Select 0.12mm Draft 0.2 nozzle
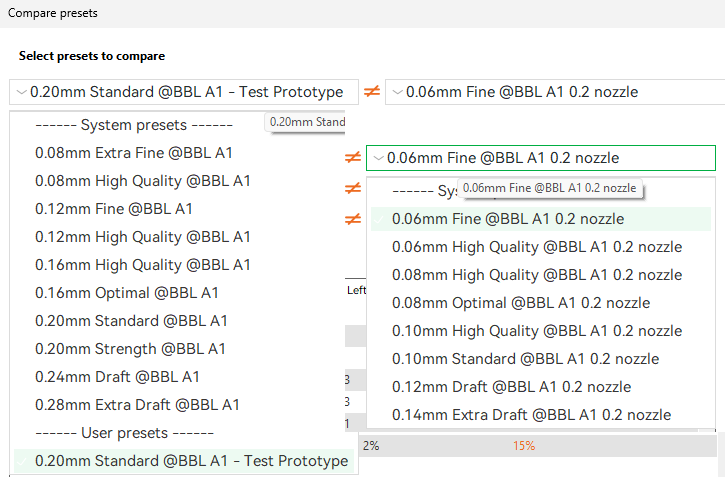 511,387
